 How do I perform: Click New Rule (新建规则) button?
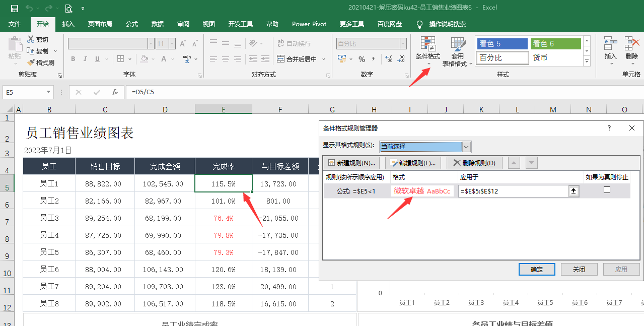352,163
